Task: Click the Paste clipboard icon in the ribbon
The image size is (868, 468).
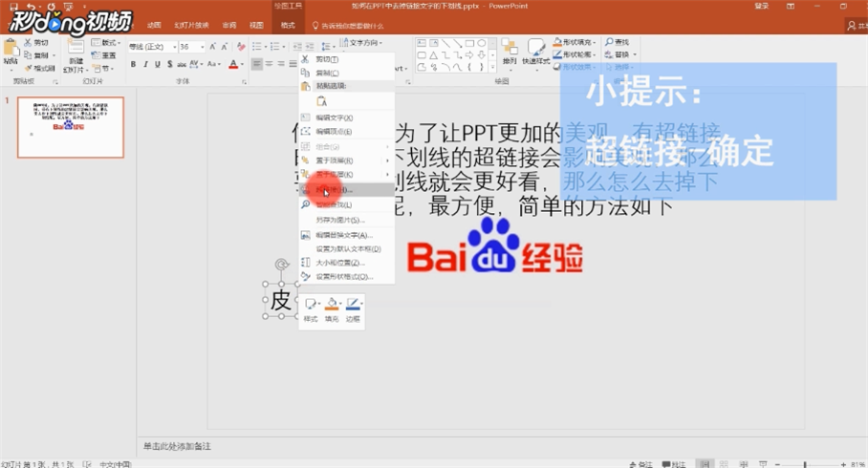Action: click(x=11, y=49)
